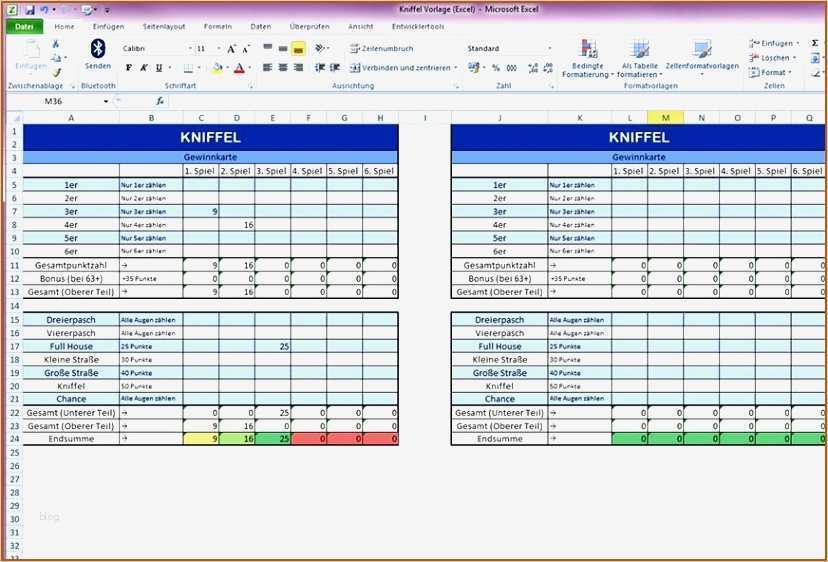Select column M header

coord(665,118)
